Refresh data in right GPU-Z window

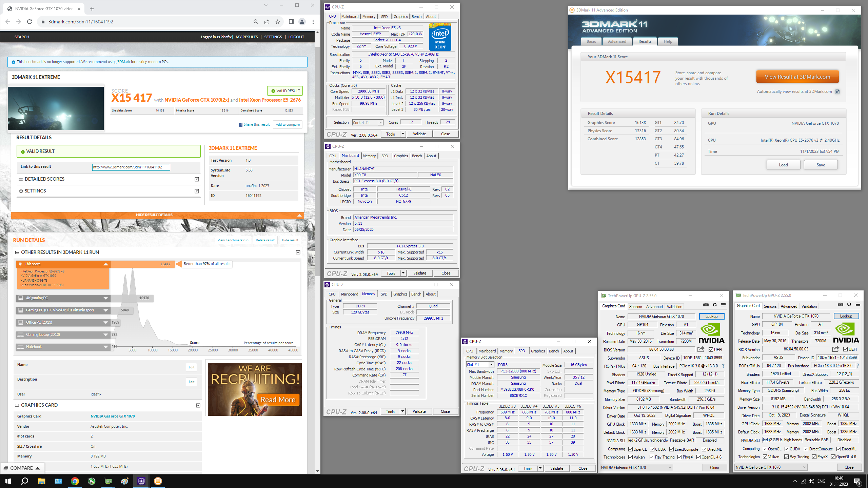click(849, 304)
